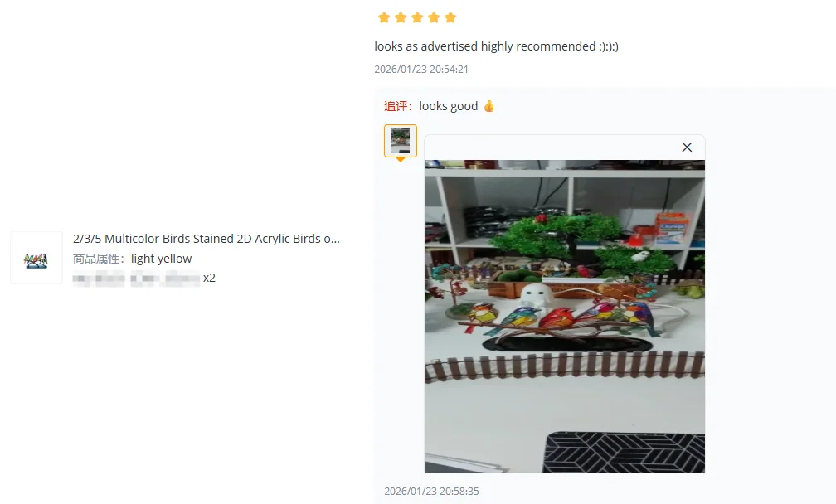Click the thumbs-up emoji
836x504 pixels.
[x=489, y=106]
